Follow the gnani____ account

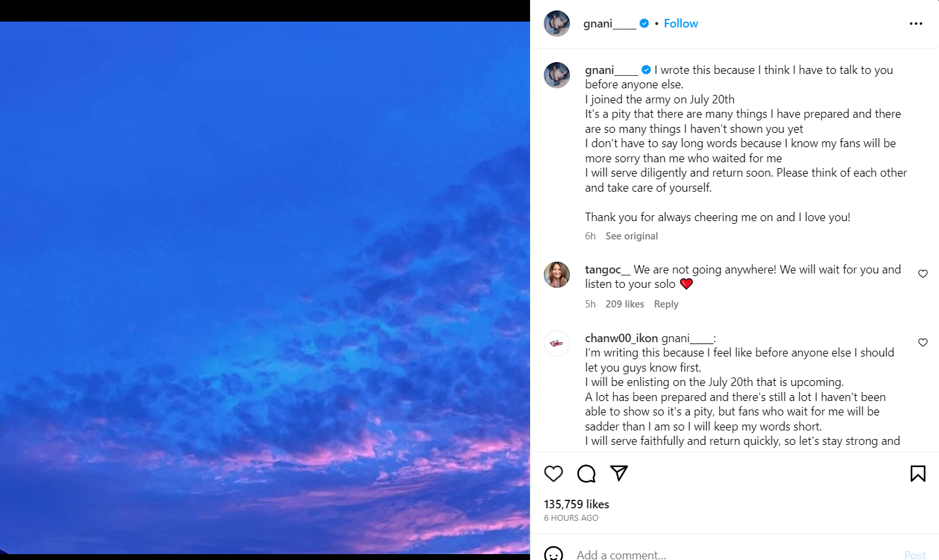coord(681,24)
